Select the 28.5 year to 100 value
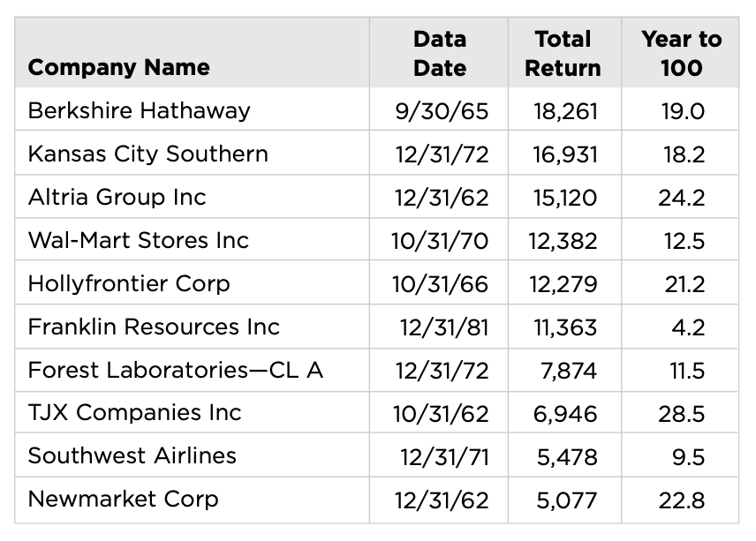756x541 pixels. (x=682, y=413)
